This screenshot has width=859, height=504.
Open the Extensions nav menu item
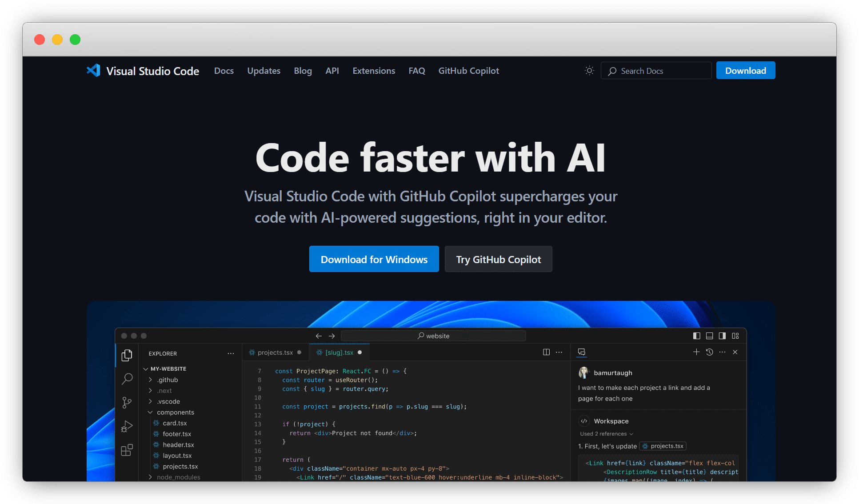click(x=373, y=71)
